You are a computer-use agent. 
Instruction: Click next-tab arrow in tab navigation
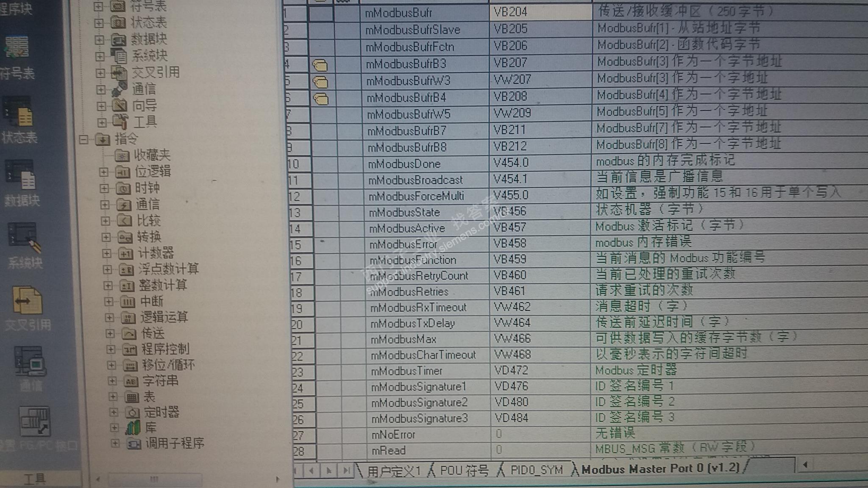click(x=329, y=470)
